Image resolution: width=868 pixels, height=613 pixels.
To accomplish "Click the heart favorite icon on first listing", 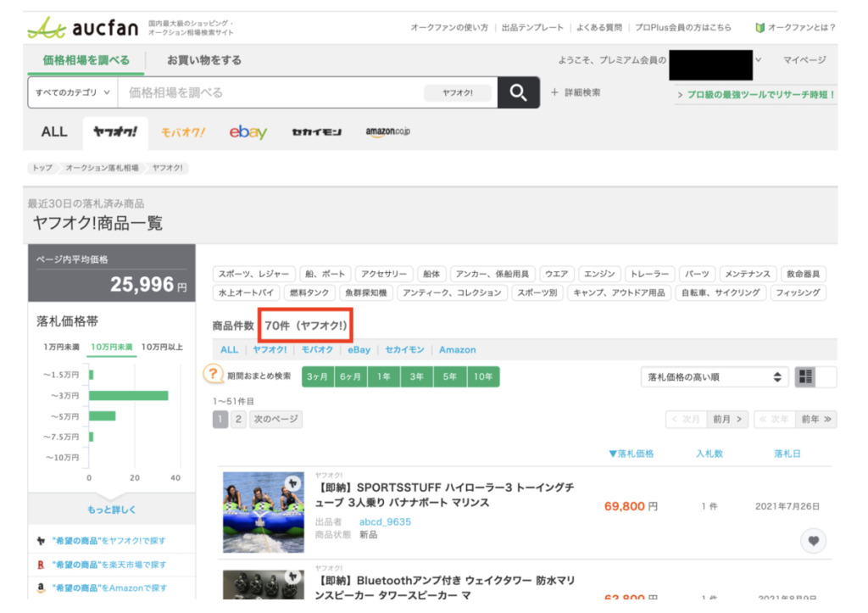I will coord(813,541).
